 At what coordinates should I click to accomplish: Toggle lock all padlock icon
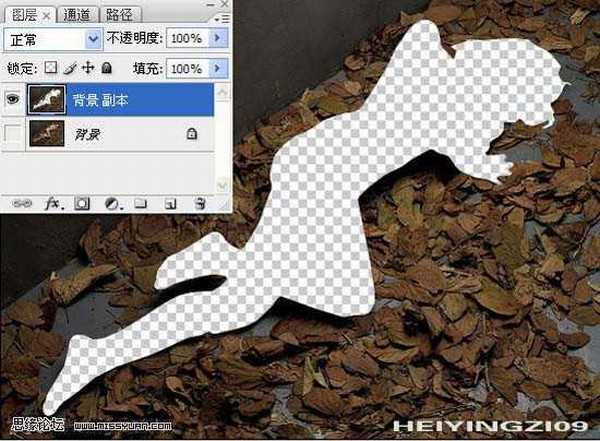(x=107, y=68)
